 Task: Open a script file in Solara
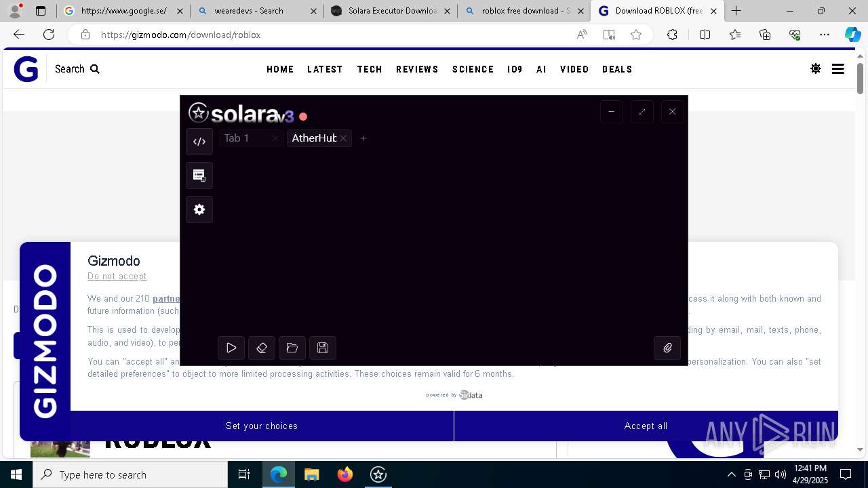coord(292,348)
